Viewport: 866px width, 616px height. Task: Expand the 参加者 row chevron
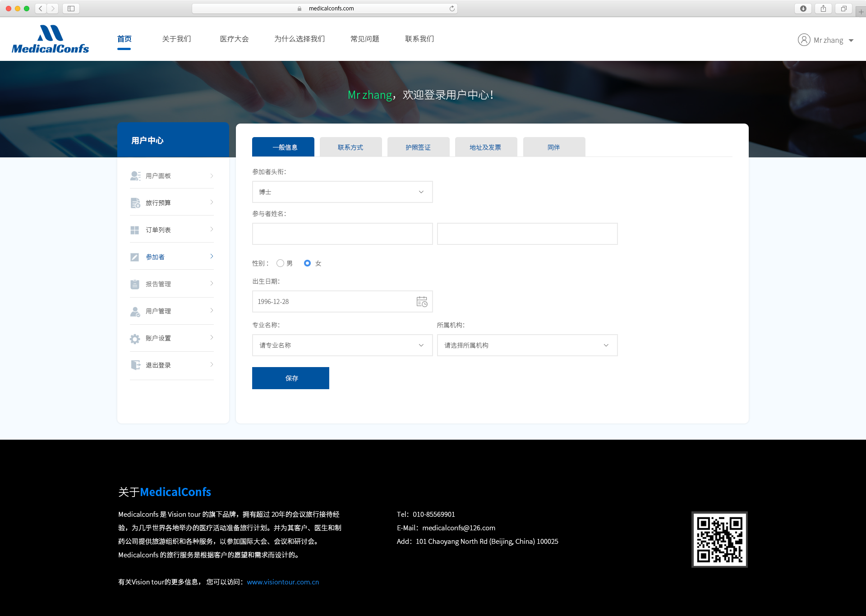(x=212, y=256)
